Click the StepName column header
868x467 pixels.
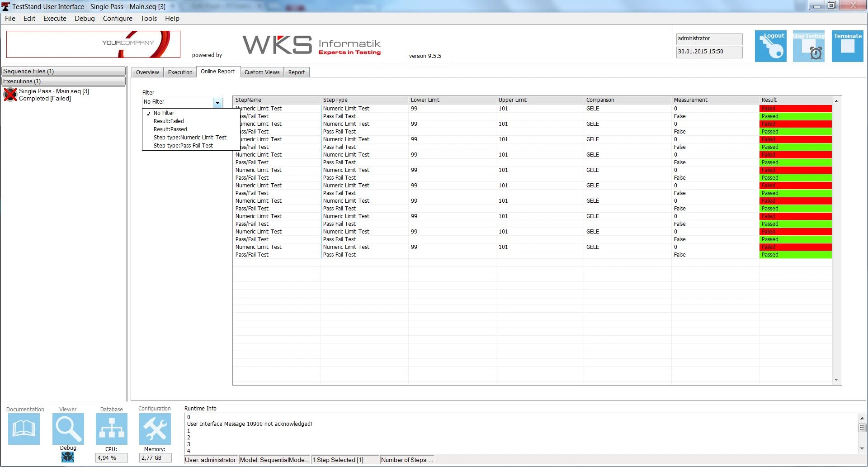coord(276,100)
